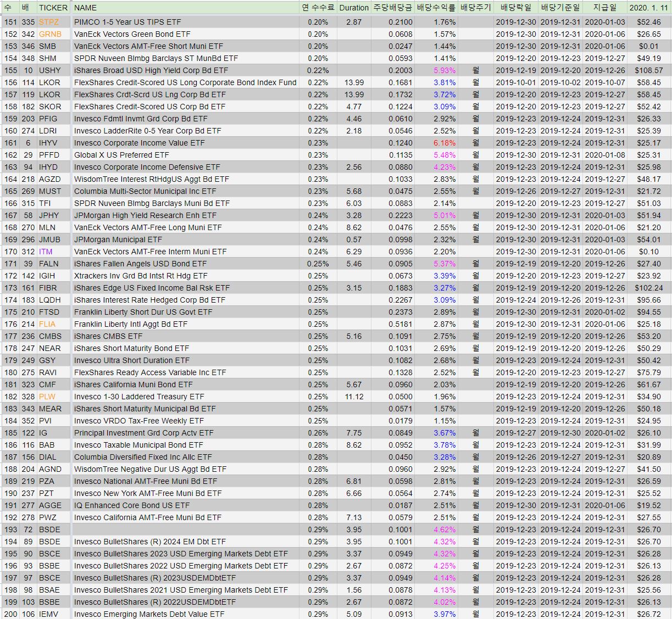This screenshot has width=672, height=619.
Task: Select iShares CMBS ETF cell
Action: [x=186, y=336]
